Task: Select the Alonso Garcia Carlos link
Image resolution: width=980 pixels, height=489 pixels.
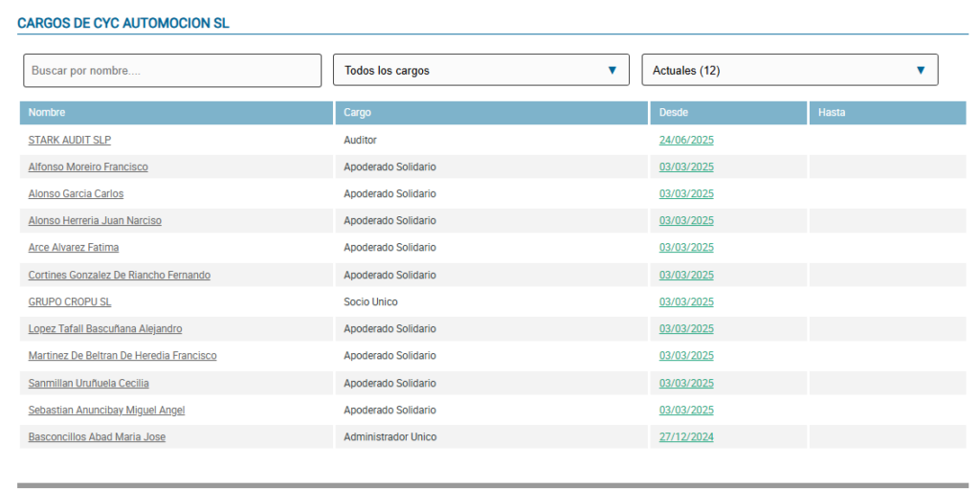Action: (76, 194)
